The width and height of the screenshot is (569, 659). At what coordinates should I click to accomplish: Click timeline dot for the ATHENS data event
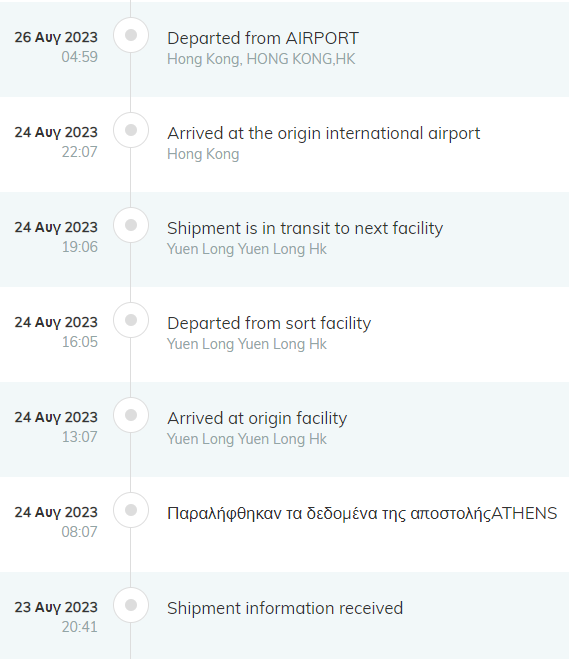click(x=131, y=510)
